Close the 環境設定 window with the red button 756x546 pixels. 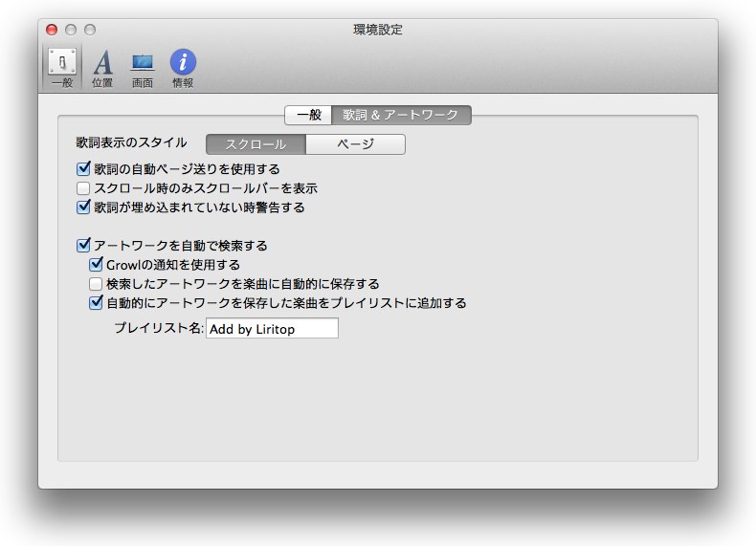click(52, 30)
